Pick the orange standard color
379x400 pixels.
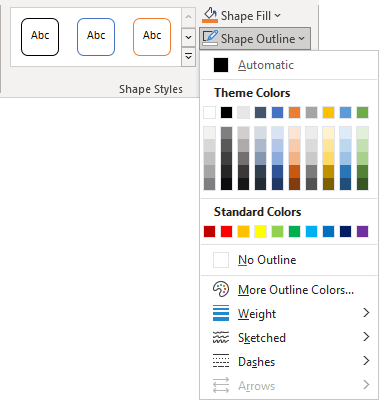click(x=243, y=231)
